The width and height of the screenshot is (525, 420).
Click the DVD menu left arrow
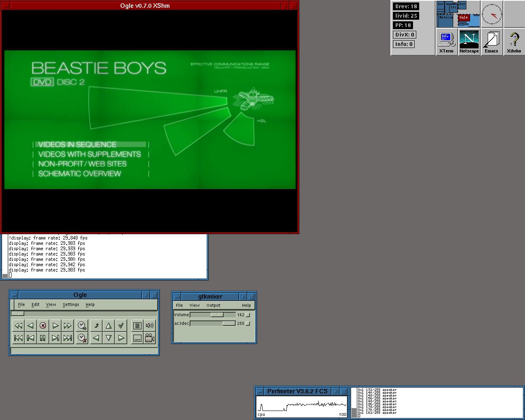click(96, 338)
